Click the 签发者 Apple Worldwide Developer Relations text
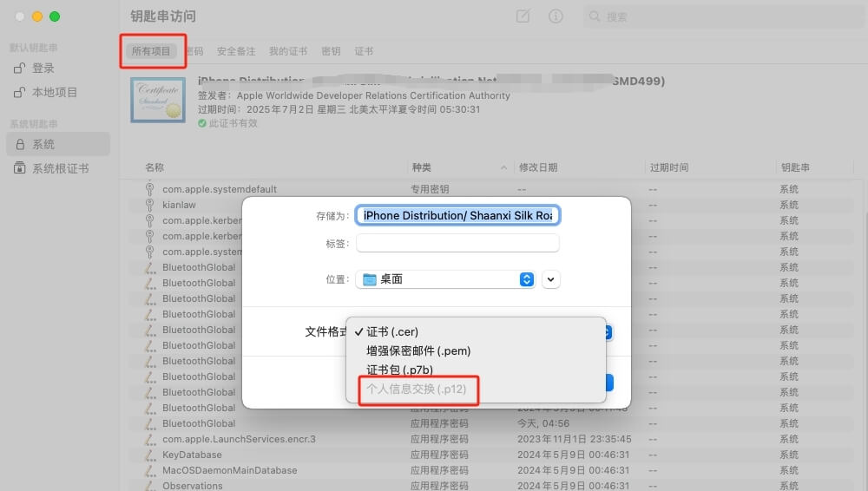 point(354,95)
